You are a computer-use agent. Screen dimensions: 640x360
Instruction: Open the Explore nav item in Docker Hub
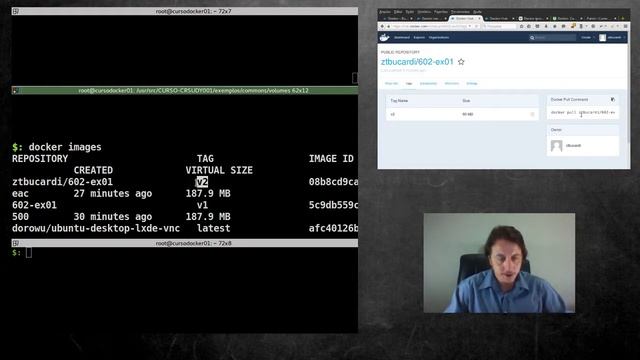point(419,38)
